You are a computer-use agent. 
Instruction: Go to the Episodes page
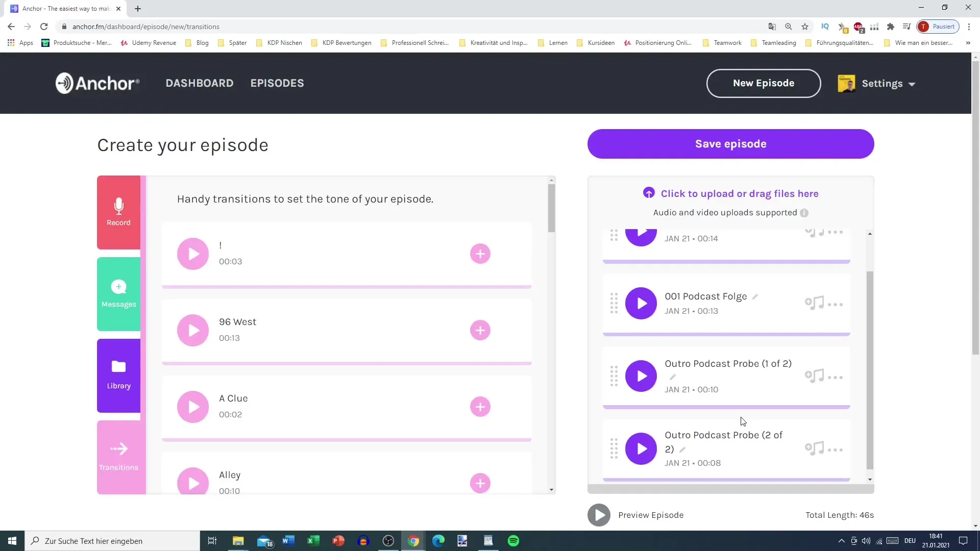click(x=277, y=83)
